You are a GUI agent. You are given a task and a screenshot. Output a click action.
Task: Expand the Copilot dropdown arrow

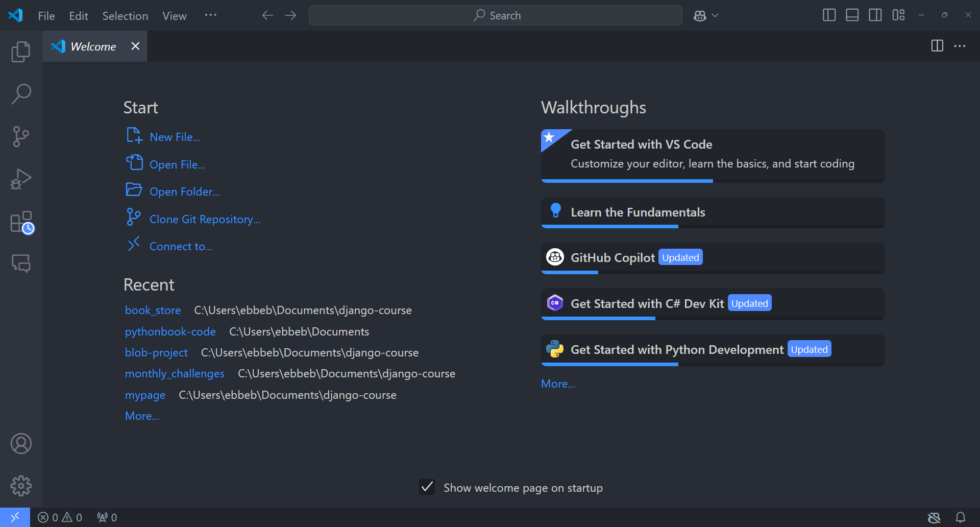[x=715, y=15]
